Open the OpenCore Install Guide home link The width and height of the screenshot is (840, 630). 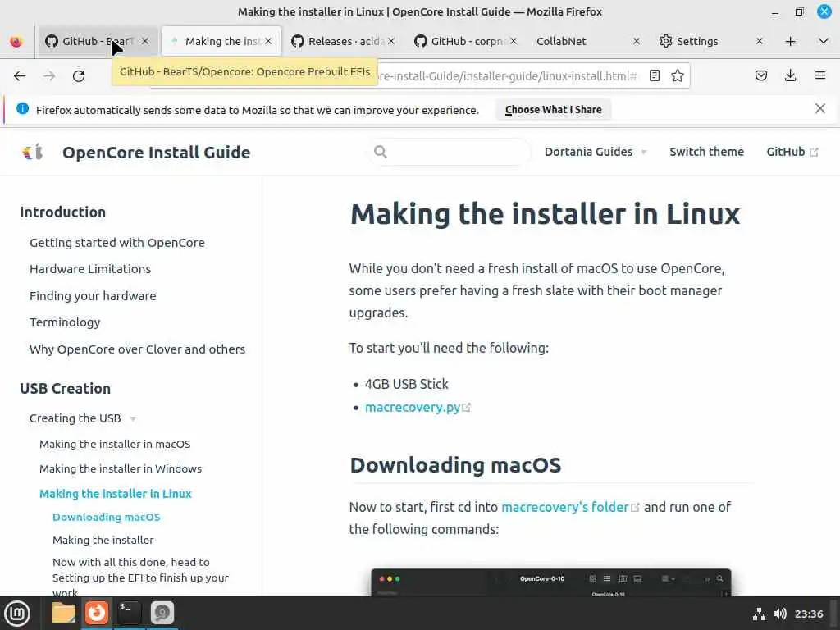pos(156,153)
